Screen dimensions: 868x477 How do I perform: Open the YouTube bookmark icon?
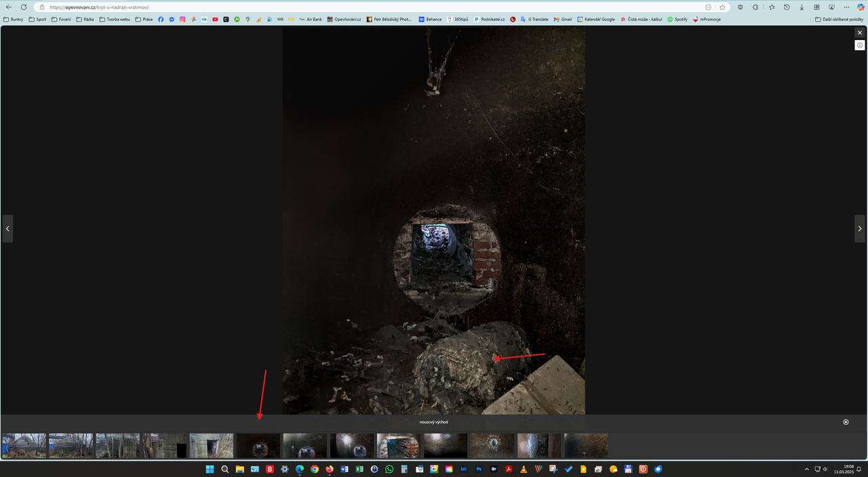(215, 19)
